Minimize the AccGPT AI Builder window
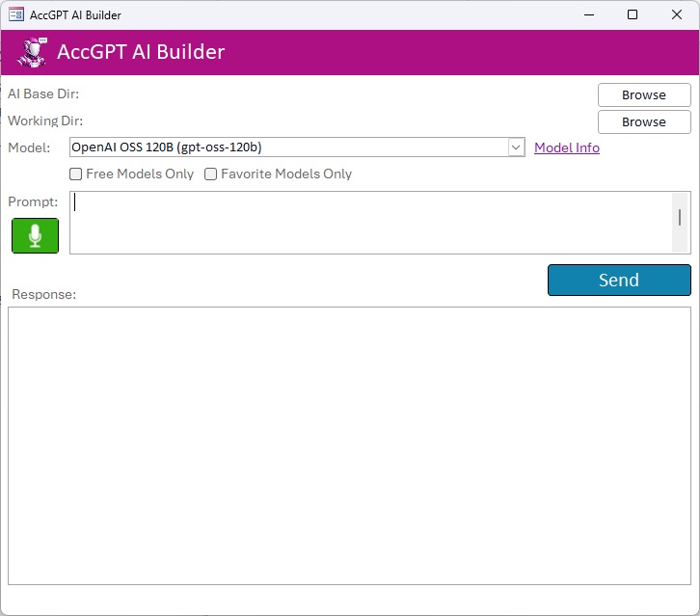 point(589,14)
